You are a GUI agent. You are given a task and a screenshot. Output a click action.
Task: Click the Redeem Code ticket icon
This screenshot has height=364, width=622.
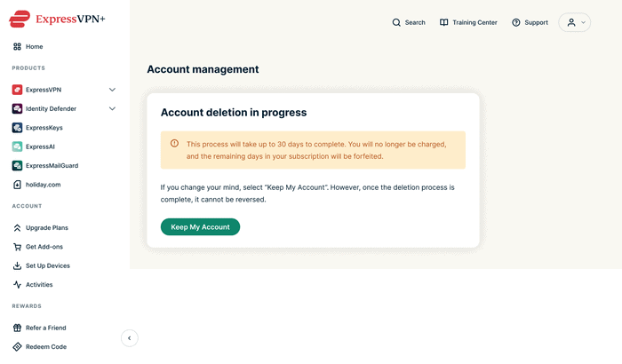(x=17, y=347)
